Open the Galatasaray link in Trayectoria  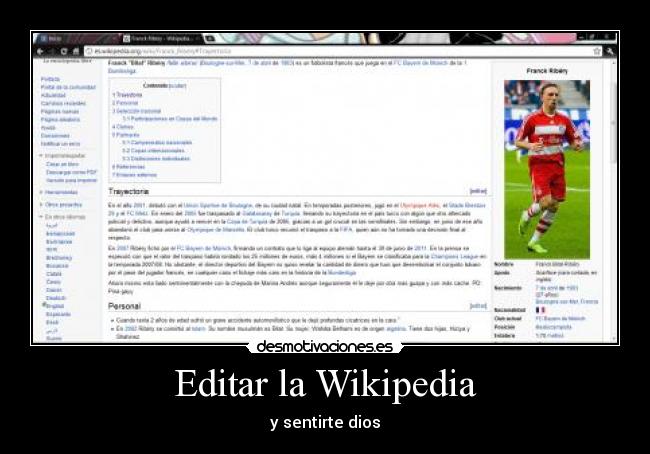257,214
